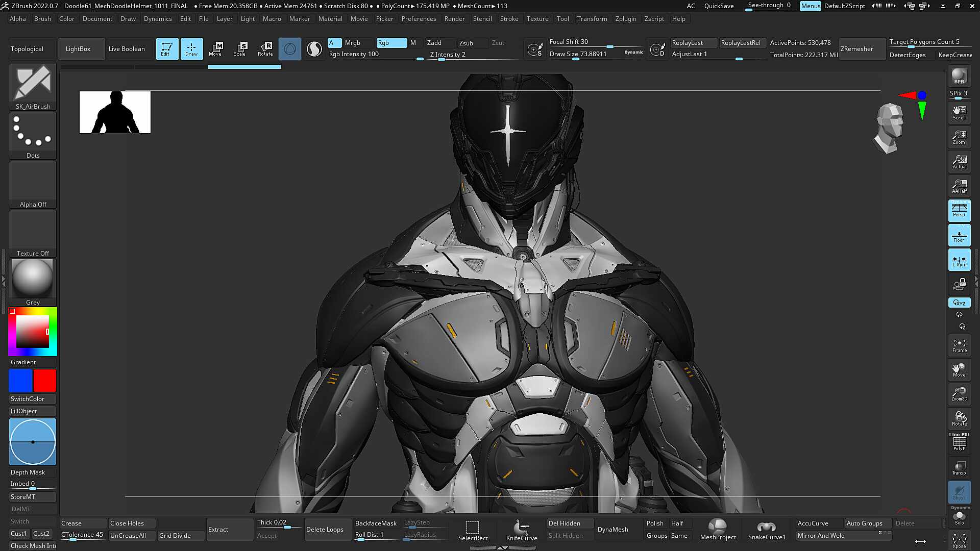Enable Zsub sculpting mode

[466, 43]
